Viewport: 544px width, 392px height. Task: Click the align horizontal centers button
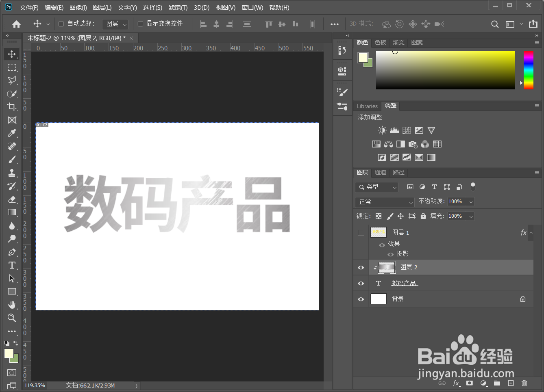point(216,24)
